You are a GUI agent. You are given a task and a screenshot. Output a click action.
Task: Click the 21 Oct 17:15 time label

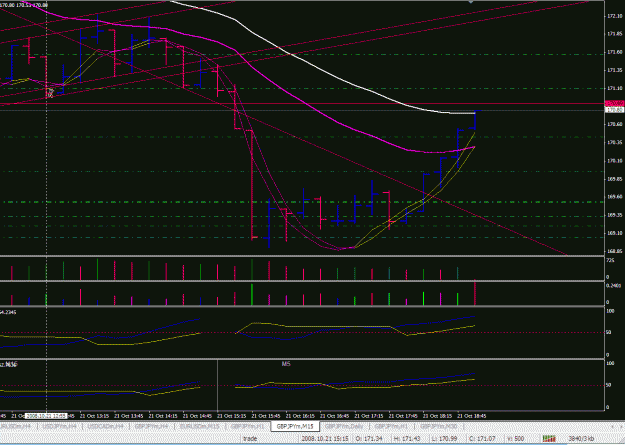click(369, 416)
